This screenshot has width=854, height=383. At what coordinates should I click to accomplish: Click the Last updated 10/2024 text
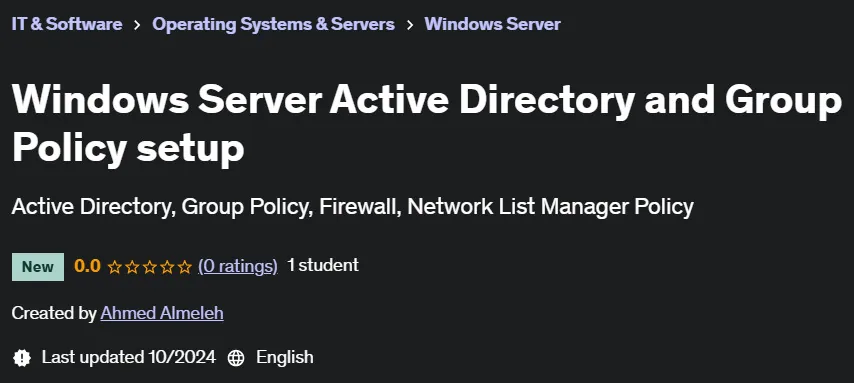[x=129, y=357]
